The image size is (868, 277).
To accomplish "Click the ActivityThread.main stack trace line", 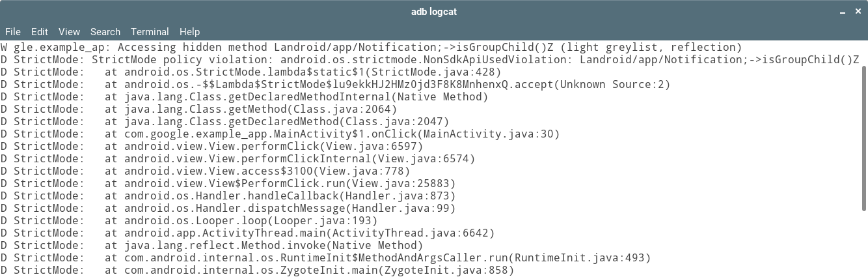I will [x=248, y=233].
